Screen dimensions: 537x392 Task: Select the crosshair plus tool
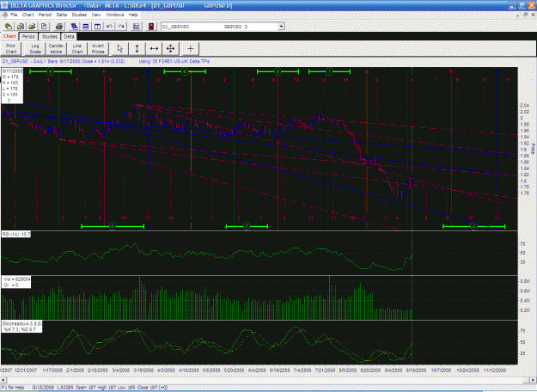(x=191, y=49)
